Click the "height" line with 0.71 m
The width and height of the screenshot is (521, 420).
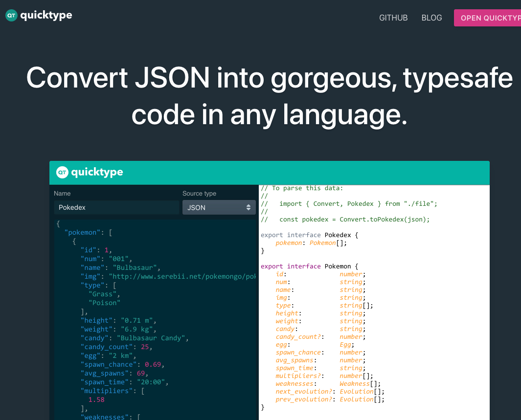[118, 320]
